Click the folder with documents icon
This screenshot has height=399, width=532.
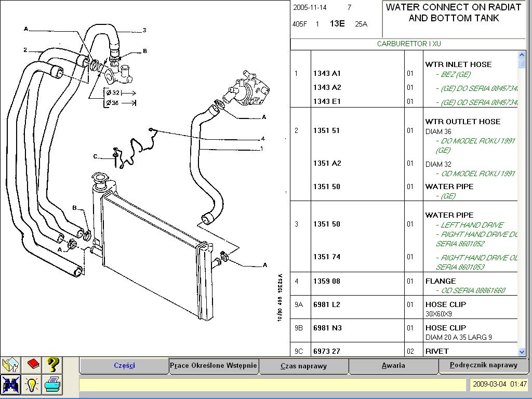coord(11,365)
